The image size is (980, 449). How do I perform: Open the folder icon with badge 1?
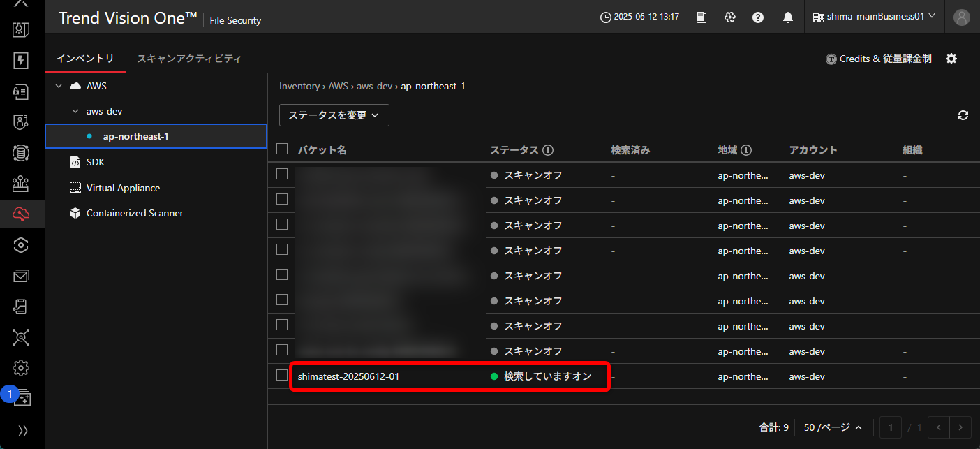point(22,398)
